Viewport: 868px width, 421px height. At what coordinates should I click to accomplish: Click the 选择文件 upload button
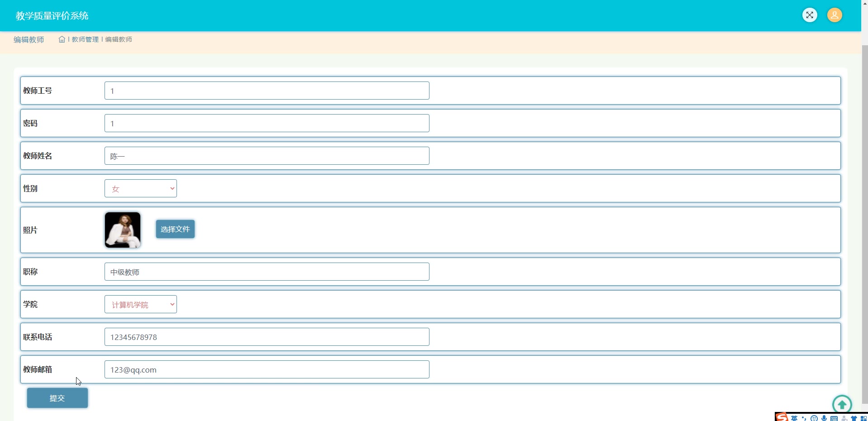point(175,229)
